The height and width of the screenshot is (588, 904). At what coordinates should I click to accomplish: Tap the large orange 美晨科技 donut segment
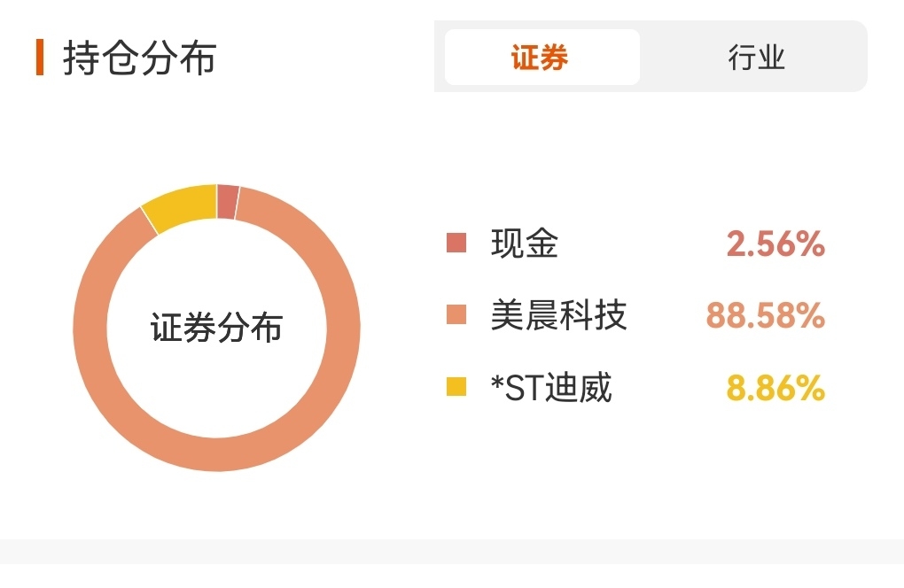pyautogui.click(x=343, y=329)
